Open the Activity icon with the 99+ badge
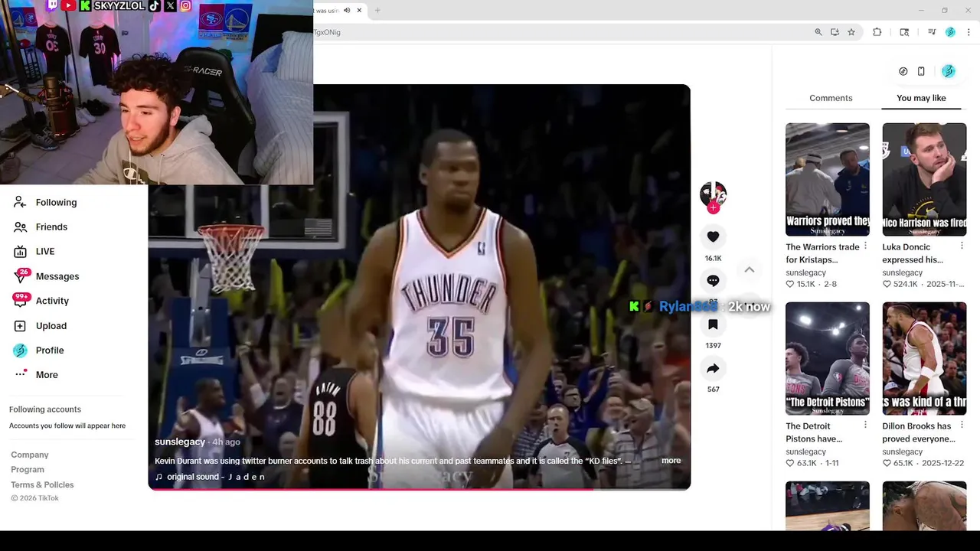980x551 pixels. (21, 301)
